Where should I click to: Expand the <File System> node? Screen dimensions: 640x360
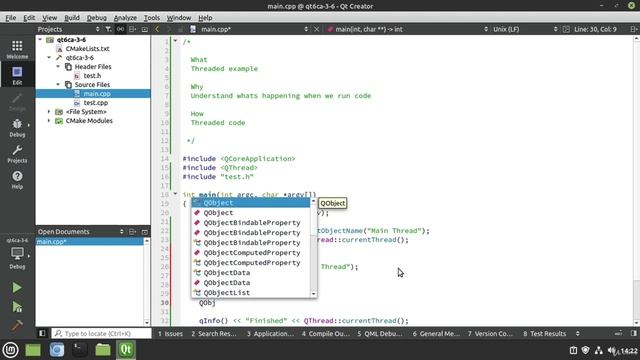click(49, 111)
